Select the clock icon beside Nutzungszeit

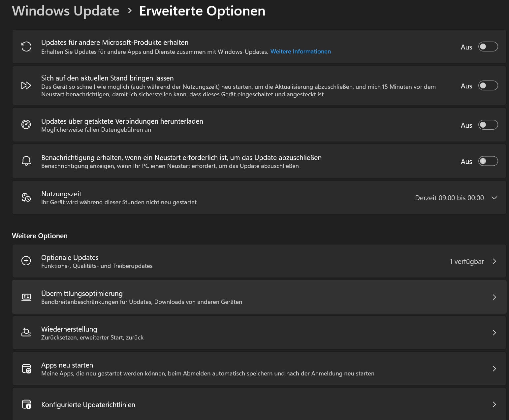(x=26, y=197)
